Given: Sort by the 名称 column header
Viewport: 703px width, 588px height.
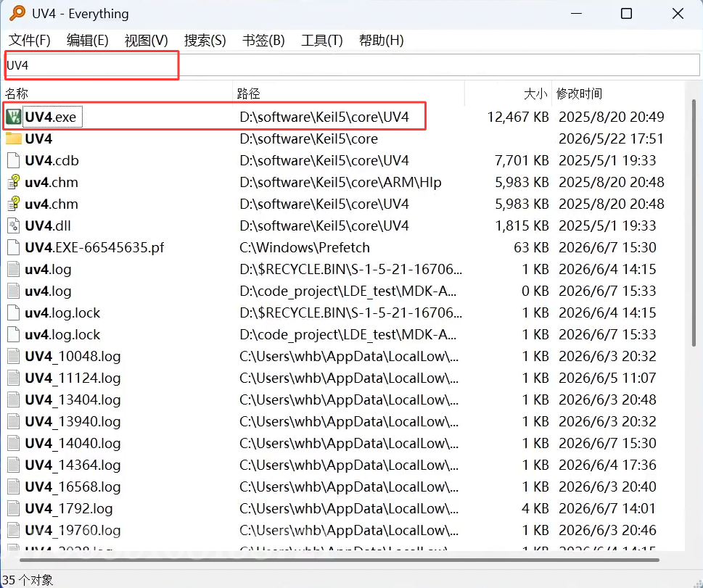Looking at the screenshot, I should coord(118,94).
